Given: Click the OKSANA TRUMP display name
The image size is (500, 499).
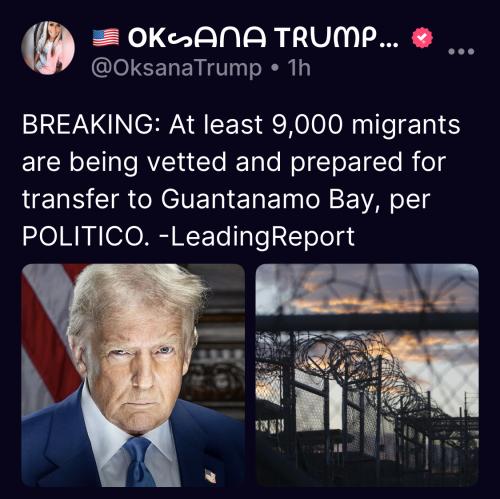Looking at the screenshot, I should pyautogui.click(x=263, y=38).
